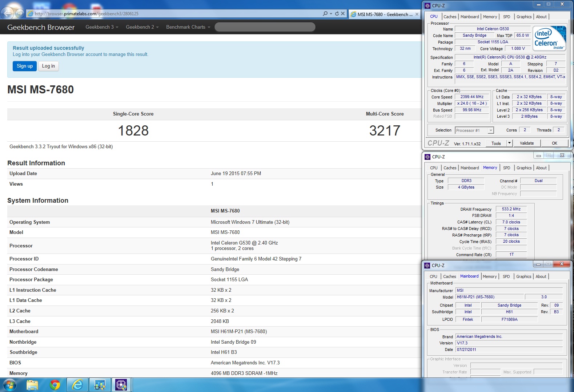
Task: Focus the Geekbench Browser search field
Action: [265, 27]
